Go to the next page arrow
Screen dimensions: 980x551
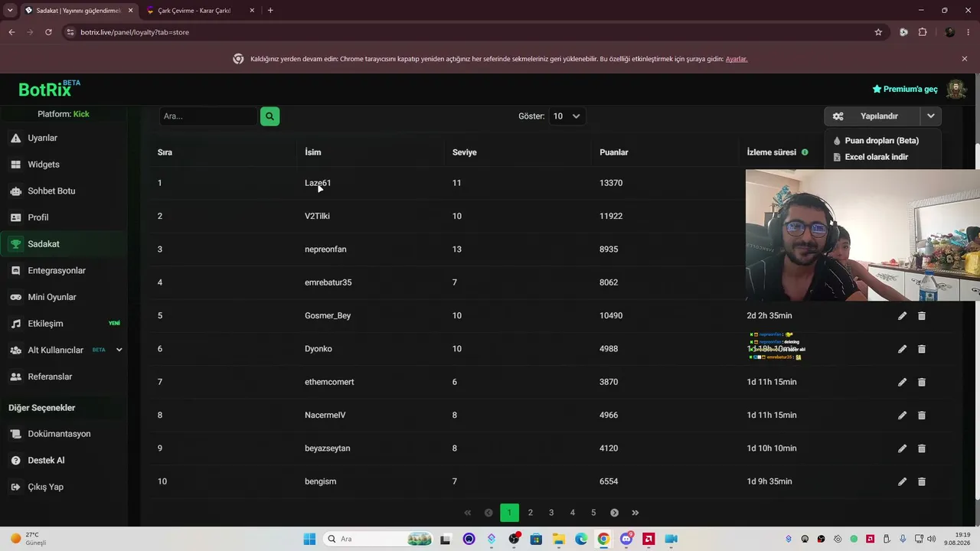[x=614, y=513]
